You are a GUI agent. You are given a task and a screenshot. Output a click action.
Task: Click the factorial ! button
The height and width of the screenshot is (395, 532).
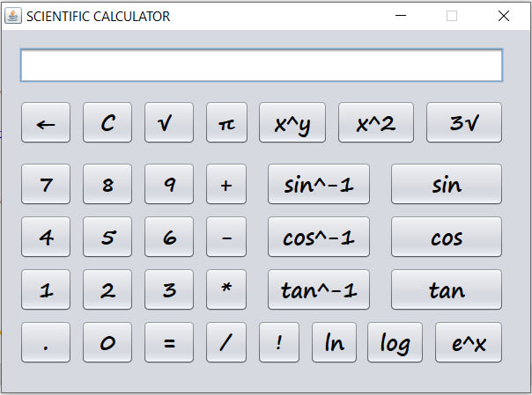pyautogui.click(x=279, y=342)
